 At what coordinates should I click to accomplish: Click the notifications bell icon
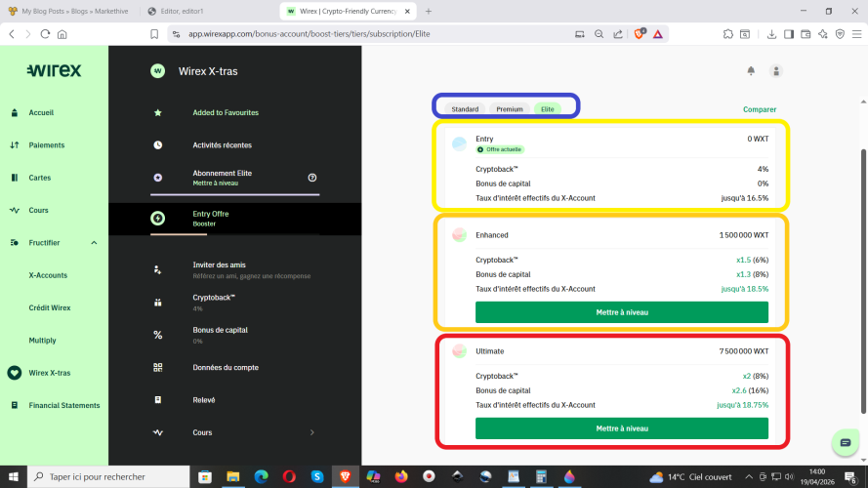coord(751,70)
